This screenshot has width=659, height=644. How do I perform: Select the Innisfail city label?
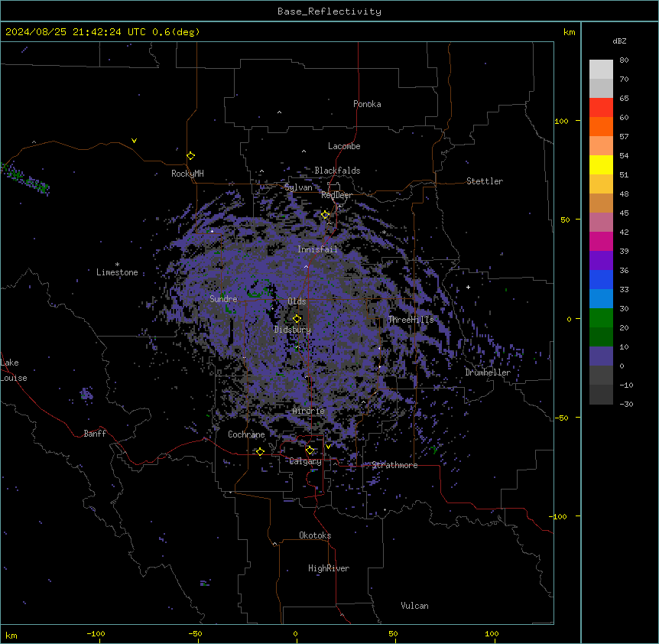317,249
